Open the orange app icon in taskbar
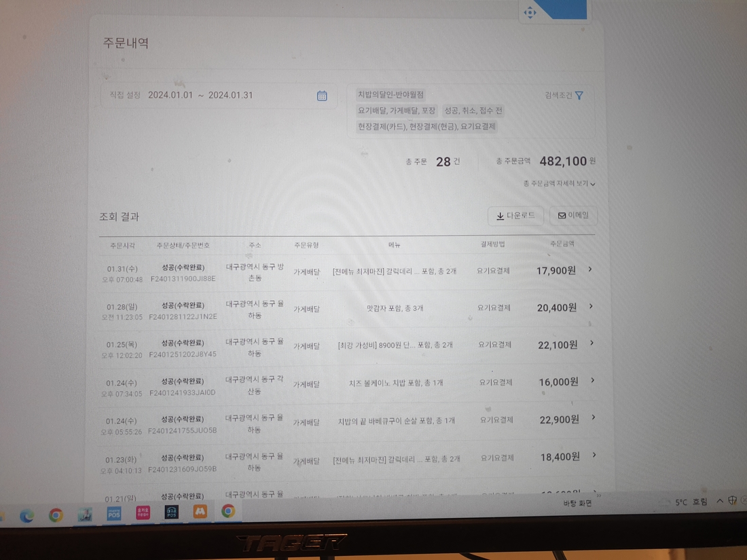This screenshot has width=747, height=560. pyautogui.click(x=200, y=512)
